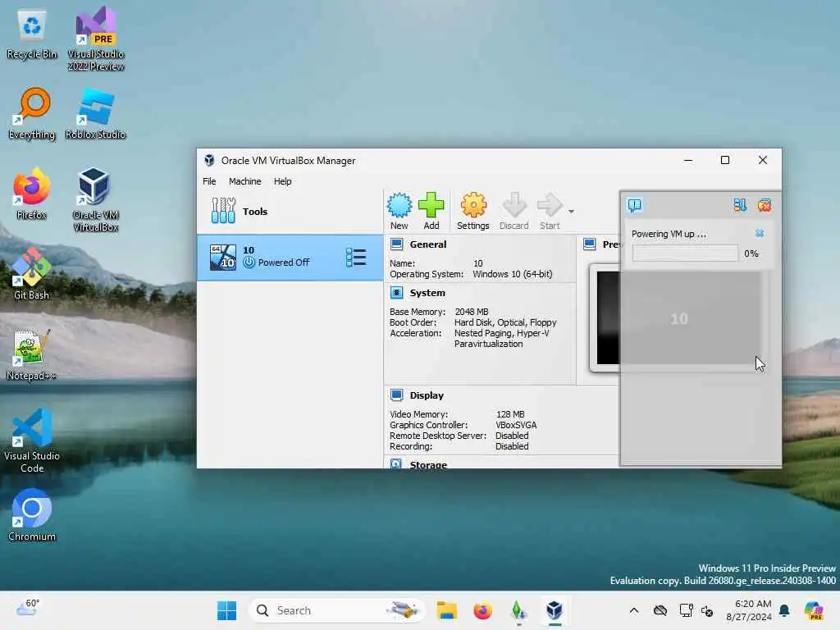Click the Powering VM up progress bar
The width and height of the screenshot is (840, 630).
click(685, 253)
